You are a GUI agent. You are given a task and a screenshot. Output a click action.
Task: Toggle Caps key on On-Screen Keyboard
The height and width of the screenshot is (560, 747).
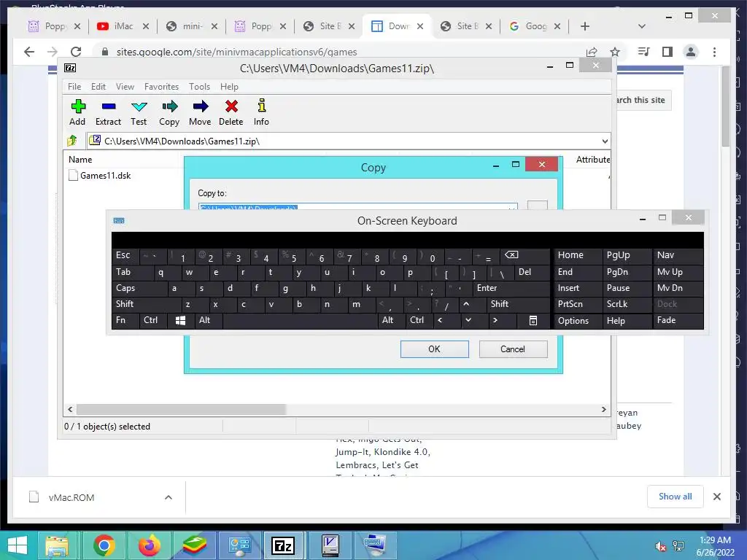[139, 288]
